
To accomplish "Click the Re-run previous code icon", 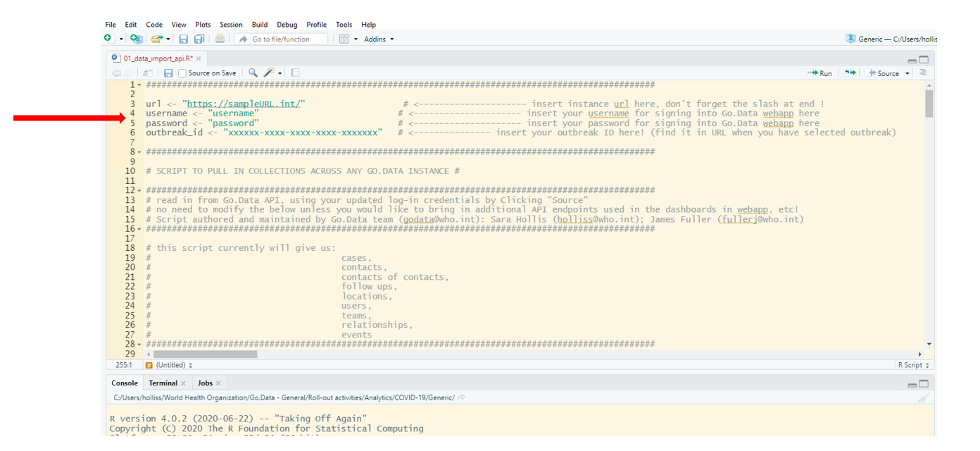I will click(x=850, y=73).
